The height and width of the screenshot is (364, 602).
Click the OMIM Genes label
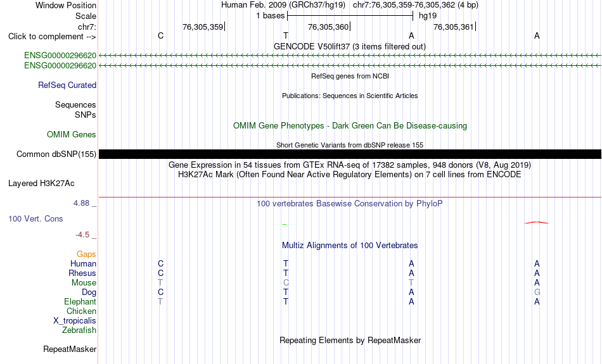click(72, 135)
